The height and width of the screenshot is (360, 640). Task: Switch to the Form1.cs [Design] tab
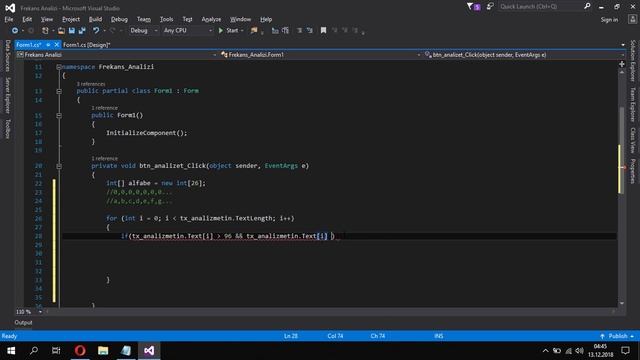[x=87, y=45]
